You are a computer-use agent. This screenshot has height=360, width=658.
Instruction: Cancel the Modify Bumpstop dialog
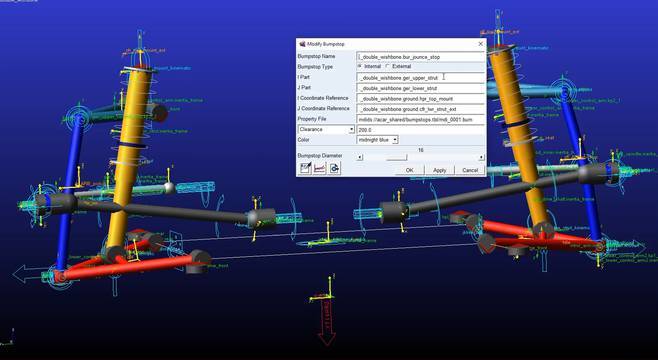(470, 170)
